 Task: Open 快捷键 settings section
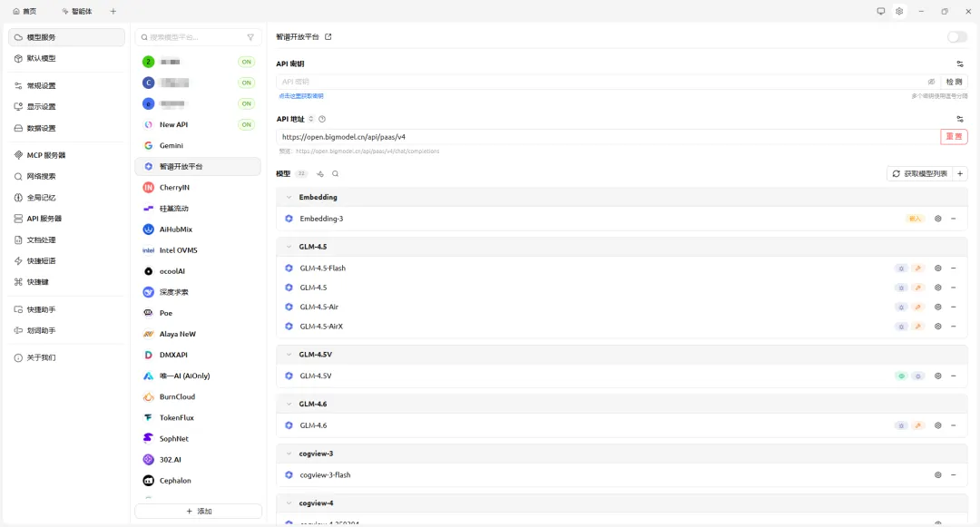tap(66, 281)
